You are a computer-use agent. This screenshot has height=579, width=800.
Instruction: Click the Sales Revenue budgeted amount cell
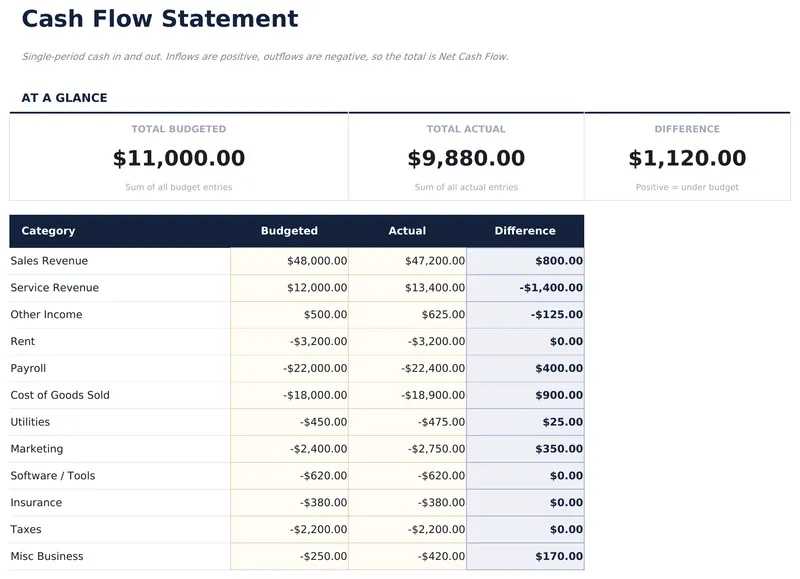coord(290,261)
